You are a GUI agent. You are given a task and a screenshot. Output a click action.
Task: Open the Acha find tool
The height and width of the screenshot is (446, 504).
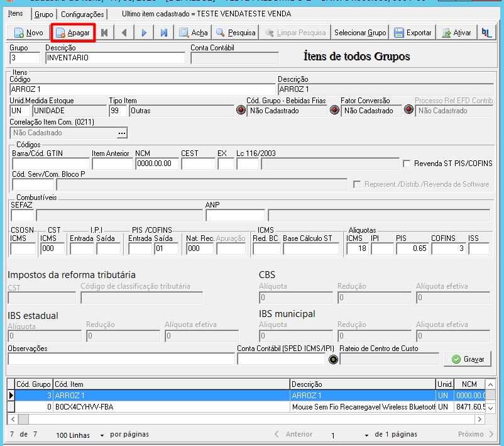tap(193, 33)
